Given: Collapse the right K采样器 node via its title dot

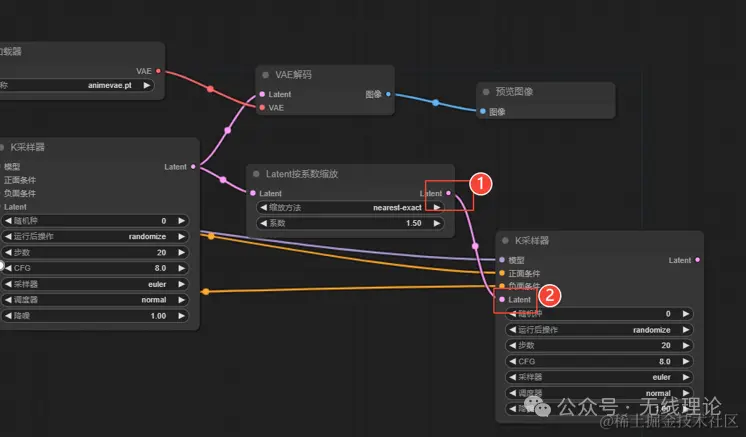Looking at the screenshot, I should (x=505, y=241).
